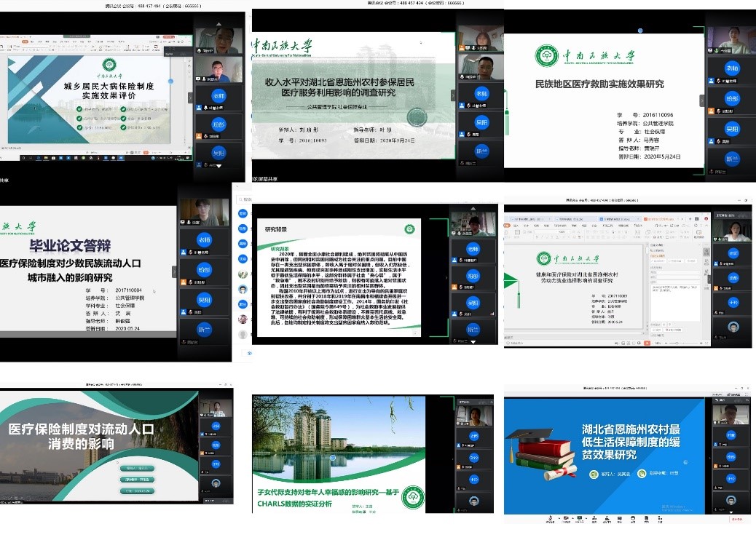The height and width of the screenshot is (548, 756).
Task: Select man video tile in 收入水平对湖北省恩施州 meeting
Action: [481, 67]
